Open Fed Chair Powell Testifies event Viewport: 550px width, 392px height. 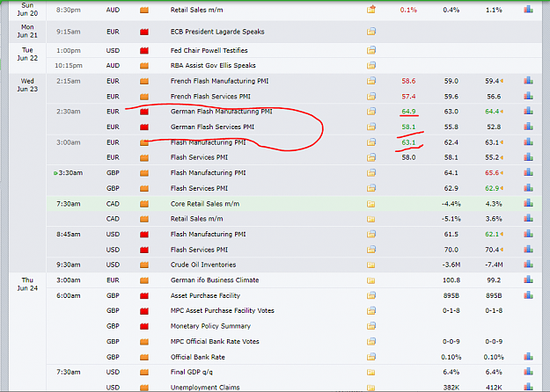(209, 50)
